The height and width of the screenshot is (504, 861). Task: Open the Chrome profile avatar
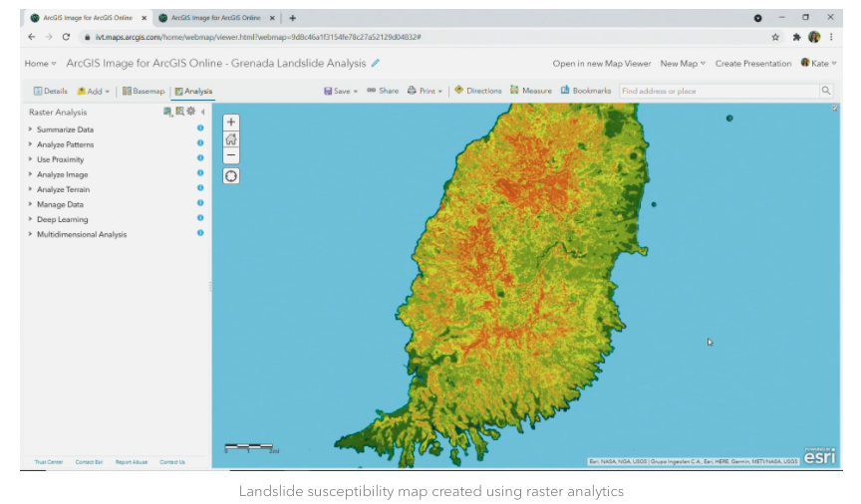[x=814, y=37]
